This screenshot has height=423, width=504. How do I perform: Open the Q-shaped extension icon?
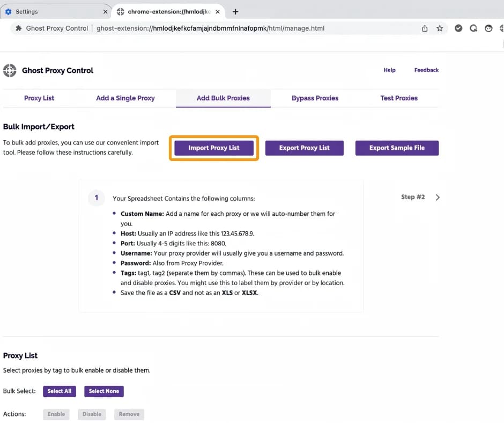point(473,28)
